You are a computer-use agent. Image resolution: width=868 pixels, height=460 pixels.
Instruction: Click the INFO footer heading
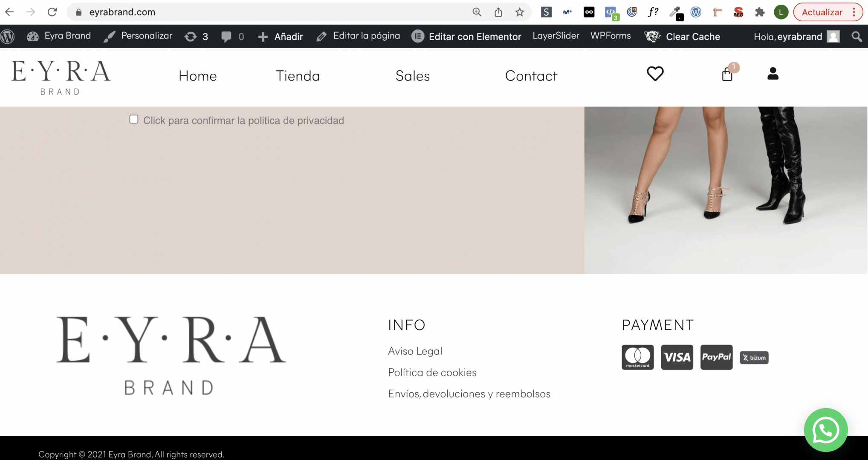[406, 325]
